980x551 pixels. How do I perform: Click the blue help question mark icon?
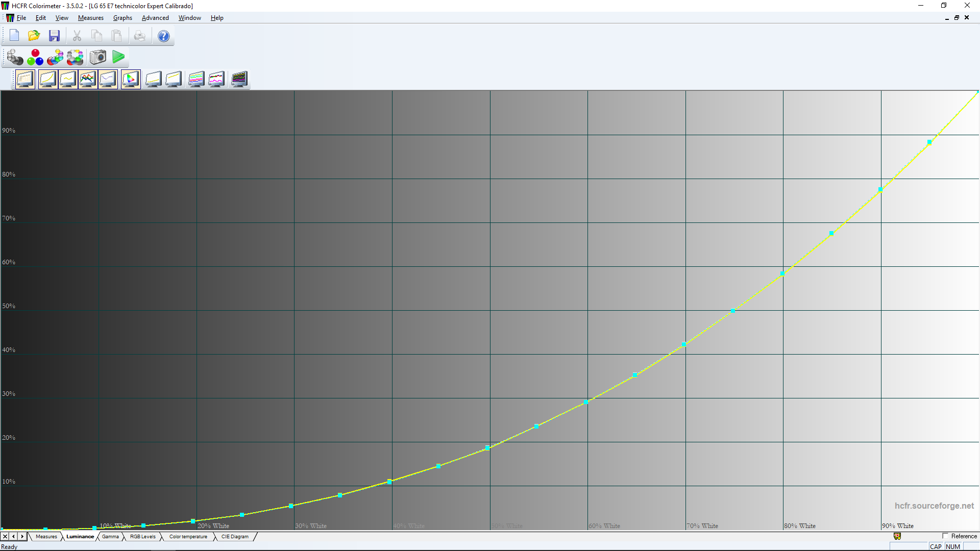163,36
